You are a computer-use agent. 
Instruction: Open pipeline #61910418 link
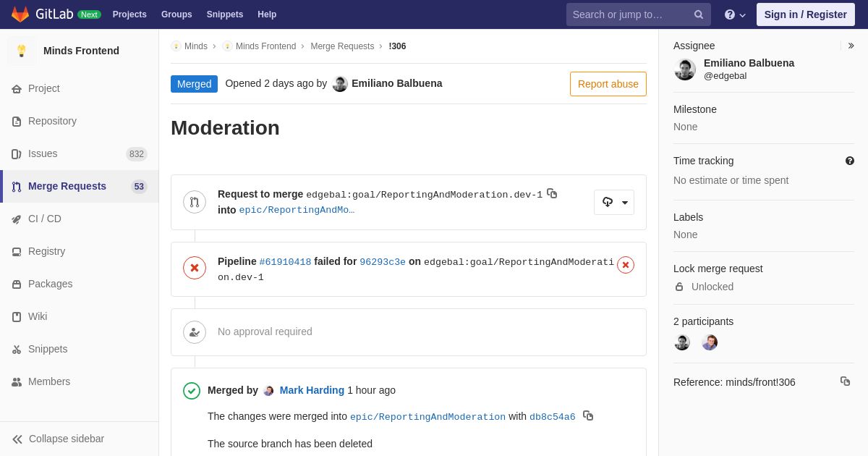point(285,262)
